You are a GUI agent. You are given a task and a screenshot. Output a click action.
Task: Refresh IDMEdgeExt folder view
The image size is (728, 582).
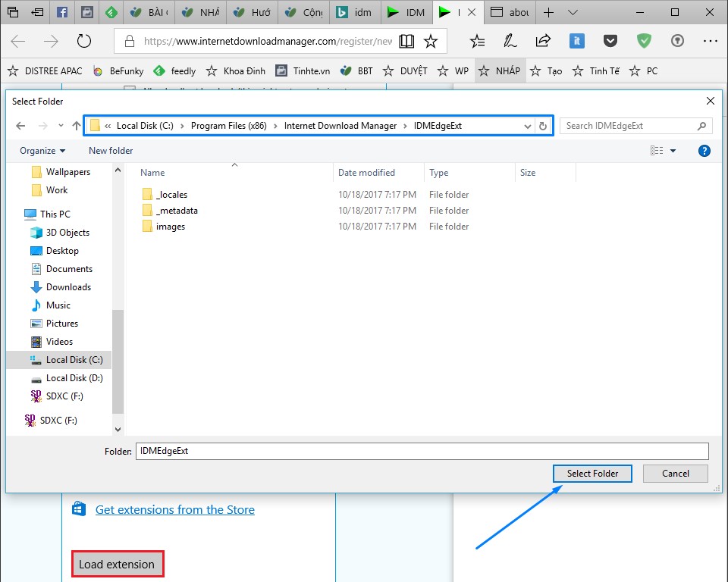click(543, 126)
